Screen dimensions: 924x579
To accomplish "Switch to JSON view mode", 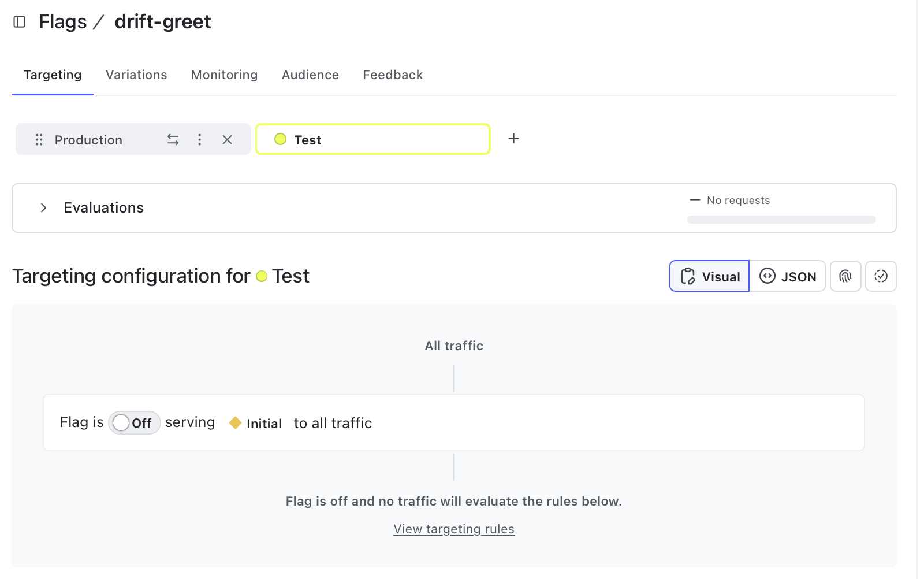I will [x=787, y=276].
